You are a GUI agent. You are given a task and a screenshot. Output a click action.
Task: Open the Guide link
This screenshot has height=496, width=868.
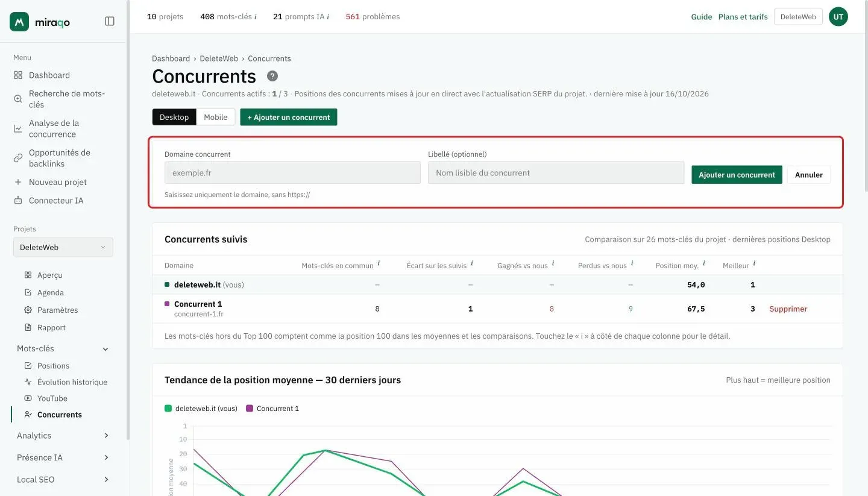pos(702,17)
